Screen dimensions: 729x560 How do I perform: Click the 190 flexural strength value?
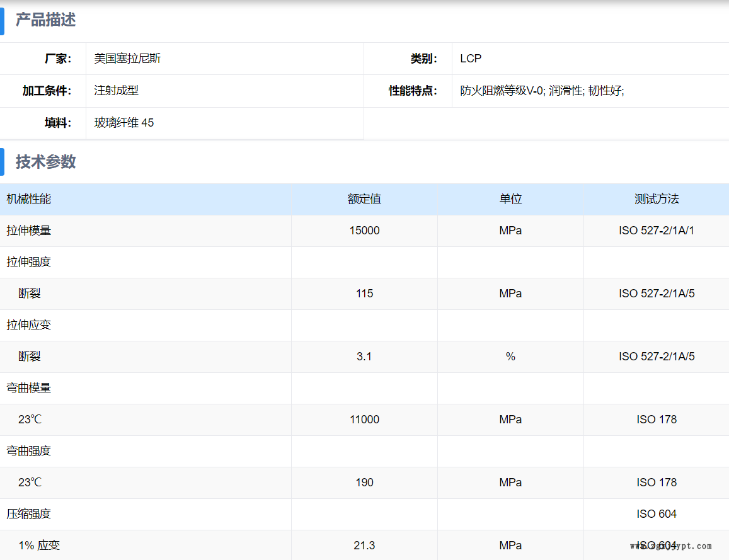tap(364, 483)
